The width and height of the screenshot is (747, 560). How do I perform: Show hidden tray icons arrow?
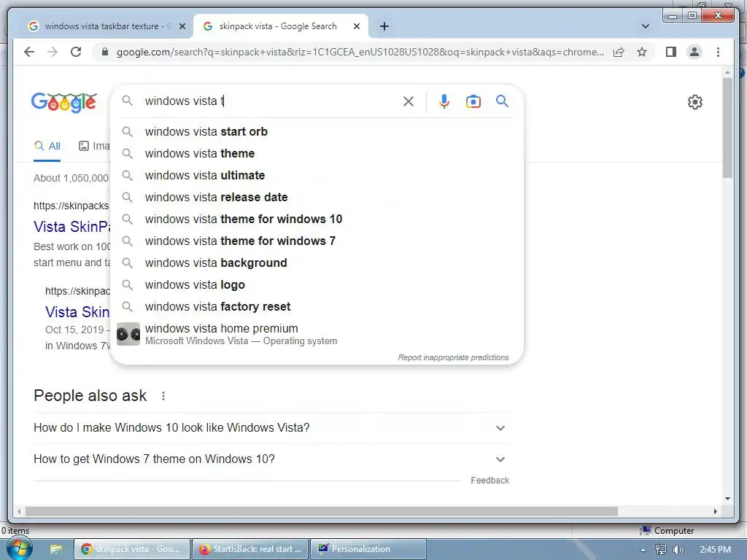click(643, 550)
